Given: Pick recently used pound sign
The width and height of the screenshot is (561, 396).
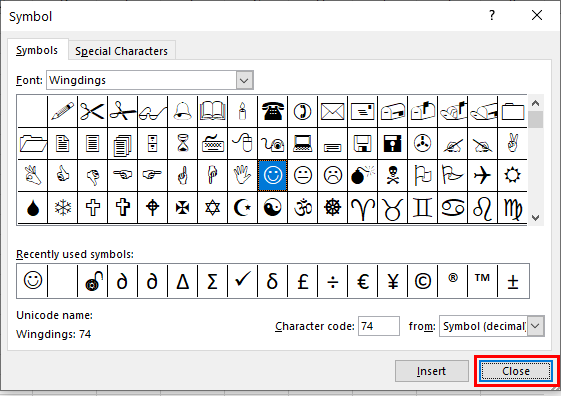Looking at the screenshot, I should pos(303,281).
